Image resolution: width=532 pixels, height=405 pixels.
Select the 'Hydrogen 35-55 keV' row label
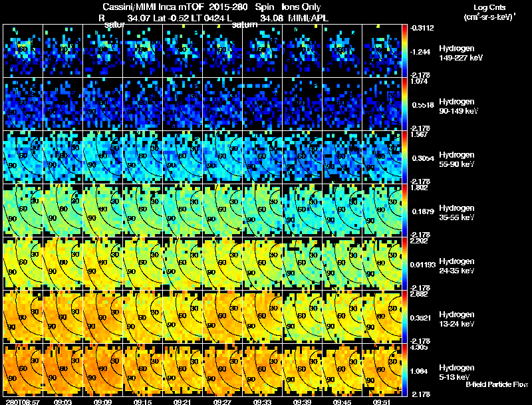[x=456, y=213]
